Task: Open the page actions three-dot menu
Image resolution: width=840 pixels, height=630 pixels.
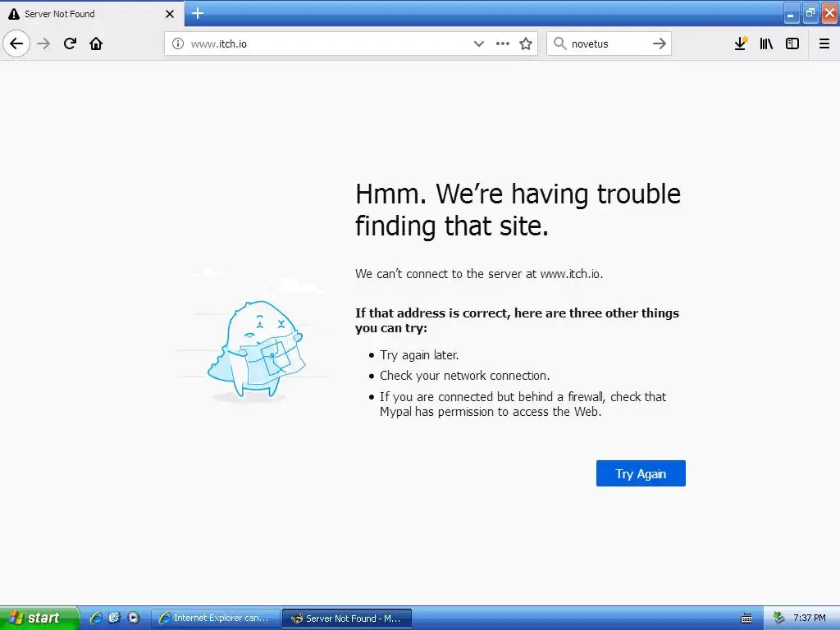Action: click(x=503, y=43)
